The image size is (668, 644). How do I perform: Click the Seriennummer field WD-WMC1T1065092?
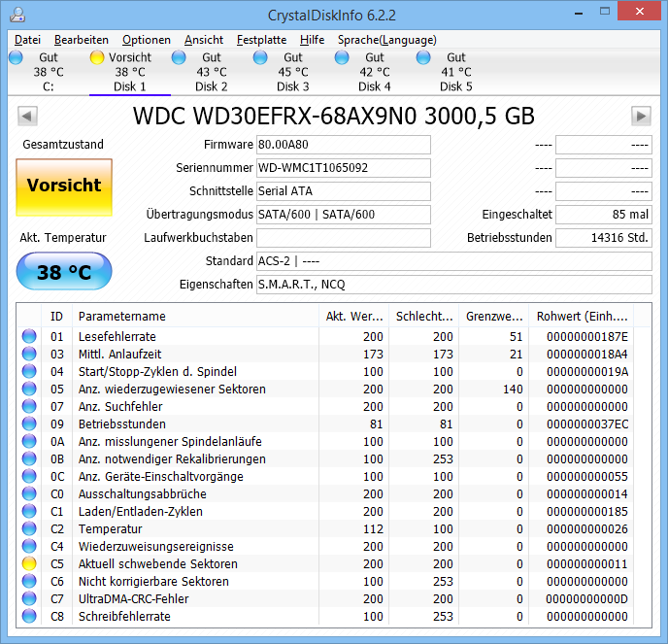pyautogui.click(x=344, y=168)
